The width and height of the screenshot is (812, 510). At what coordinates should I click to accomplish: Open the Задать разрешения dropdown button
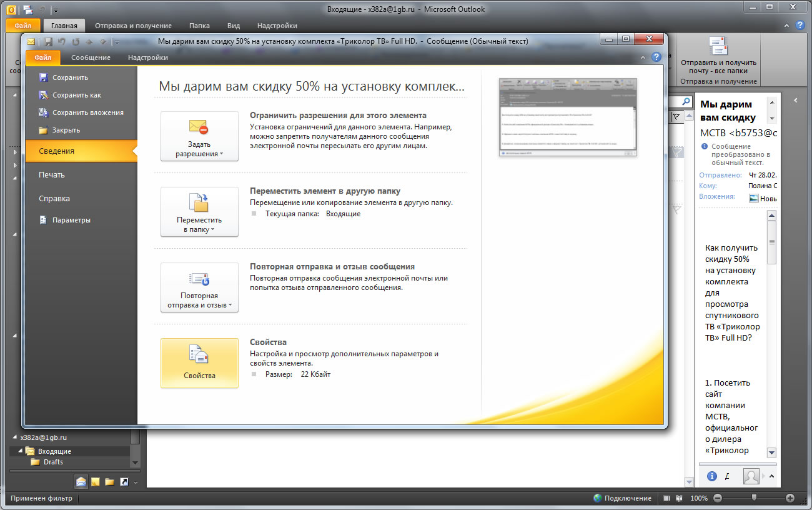[199, 136]
